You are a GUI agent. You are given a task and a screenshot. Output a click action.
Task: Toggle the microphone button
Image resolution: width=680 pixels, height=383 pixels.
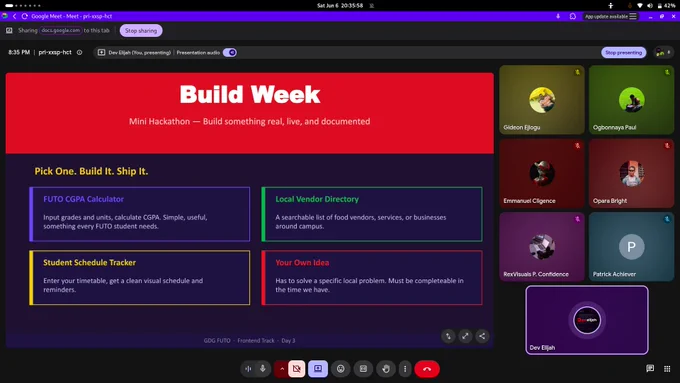pyautogui.click(x=263, y=369)
